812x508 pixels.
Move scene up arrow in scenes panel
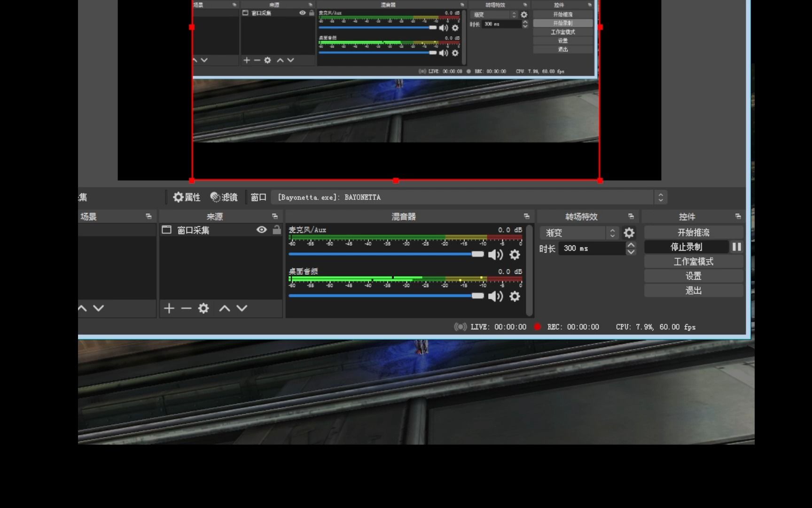(83, 308)
